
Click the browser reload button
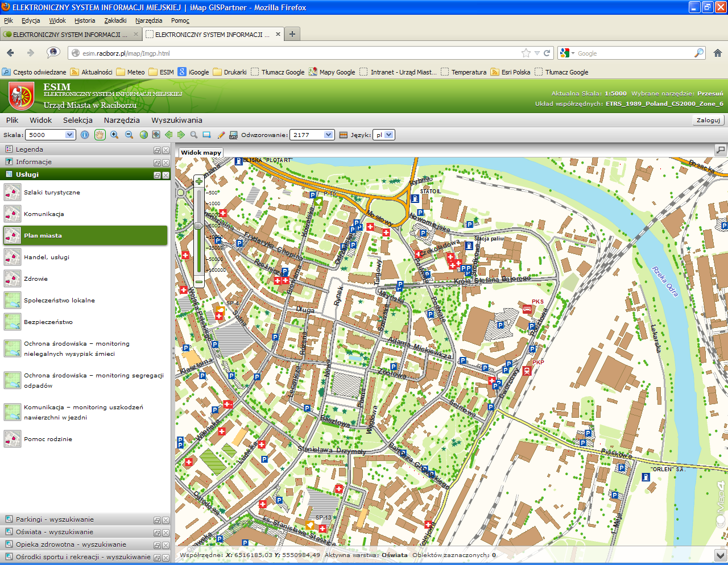click(x=547, y=53)
